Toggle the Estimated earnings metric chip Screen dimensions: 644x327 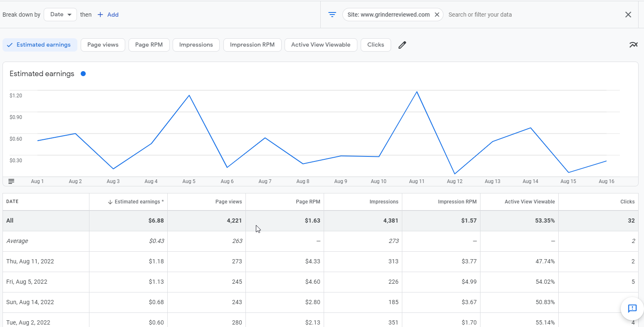[40, 45]
